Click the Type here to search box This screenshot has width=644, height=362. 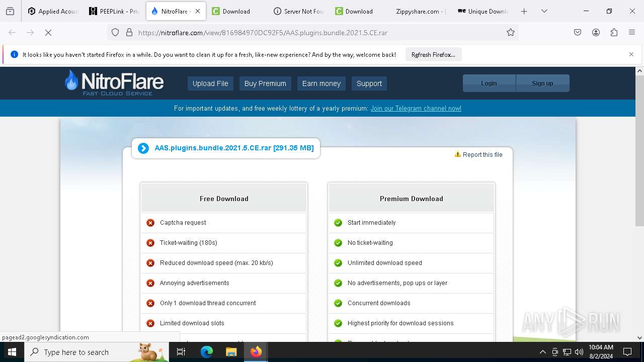[96, 352]
